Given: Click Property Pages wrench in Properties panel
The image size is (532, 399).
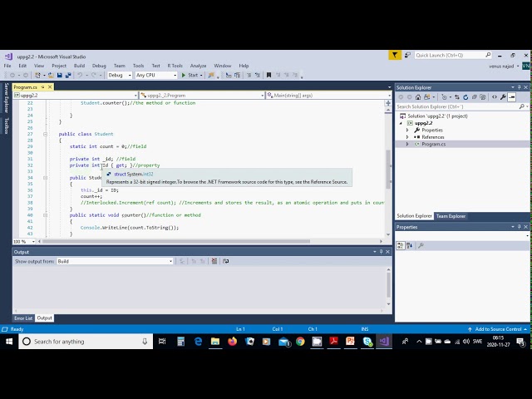Looking at the screenshot, I should tap(421, 245).
